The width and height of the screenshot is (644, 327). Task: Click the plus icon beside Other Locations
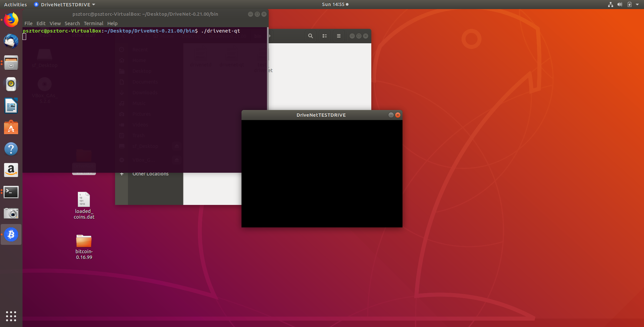122,174
